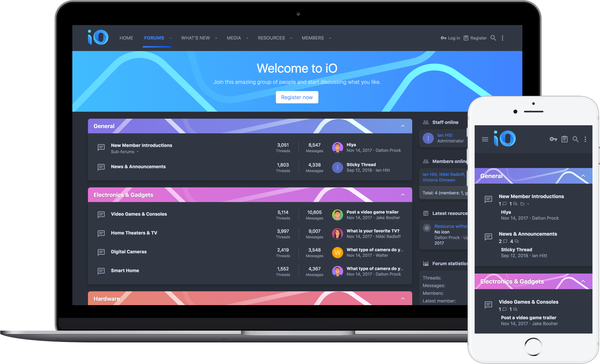Screen dimensions: 600x364
Task: Collapse the General category section
Action: (402, 126)
